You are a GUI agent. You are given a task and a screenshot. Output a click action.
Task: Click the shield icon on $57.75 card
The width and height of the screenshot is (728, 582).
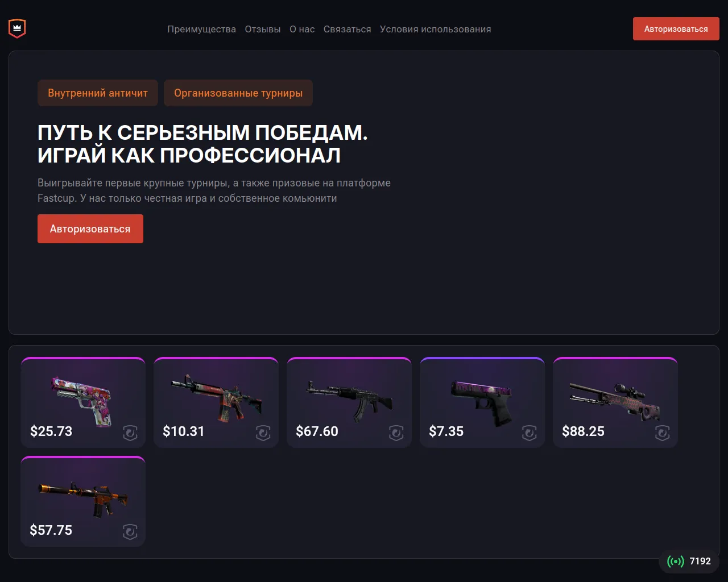[130, 532]
